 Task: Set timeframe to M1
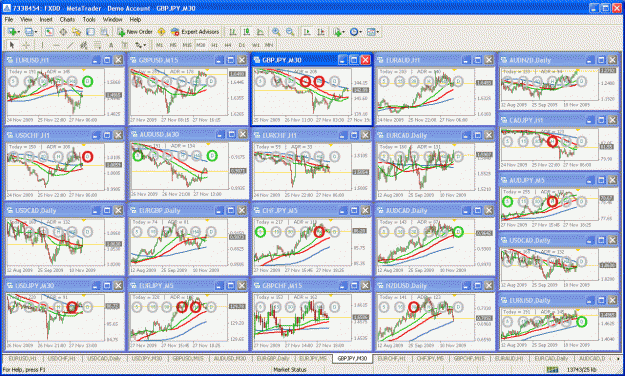coord(159,45)
